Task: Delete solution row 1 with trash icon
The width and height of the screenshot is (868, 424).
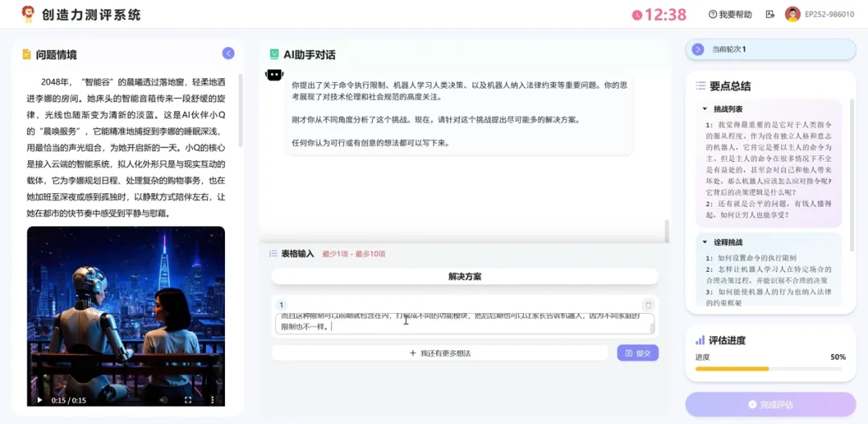Action: tap(648, 305)
